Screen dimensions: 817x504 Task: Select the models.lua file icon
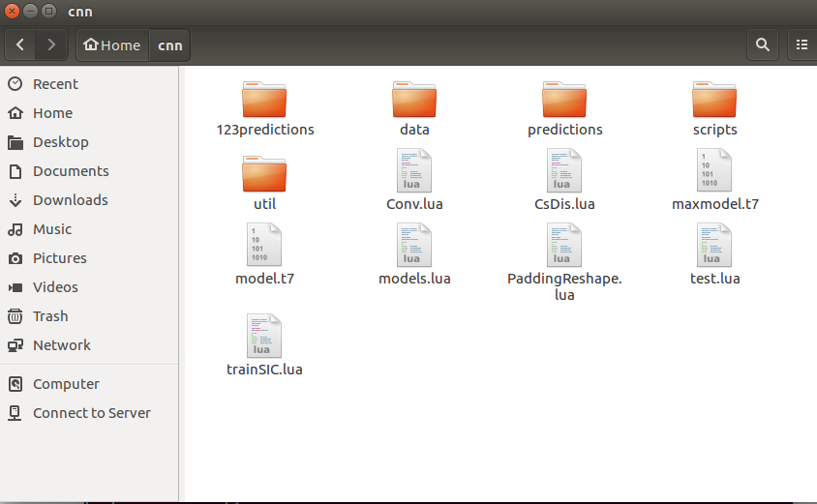[x=414, y=245]
